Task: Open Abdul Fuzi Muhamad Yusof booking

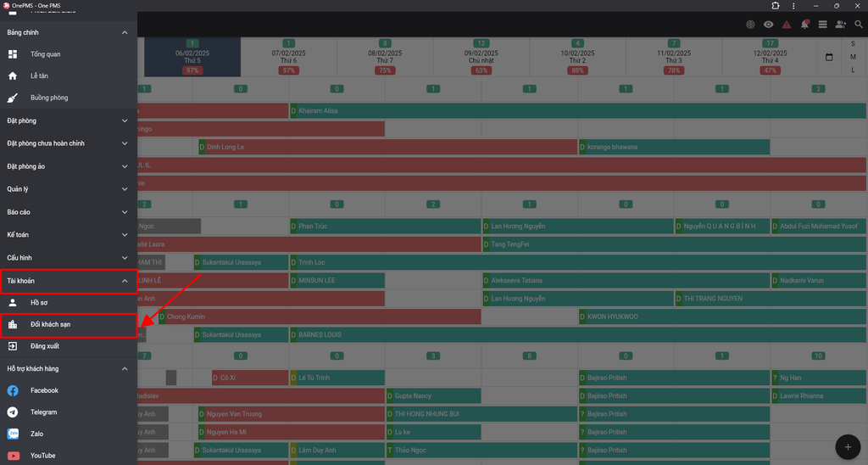Action: click(819, 226)
